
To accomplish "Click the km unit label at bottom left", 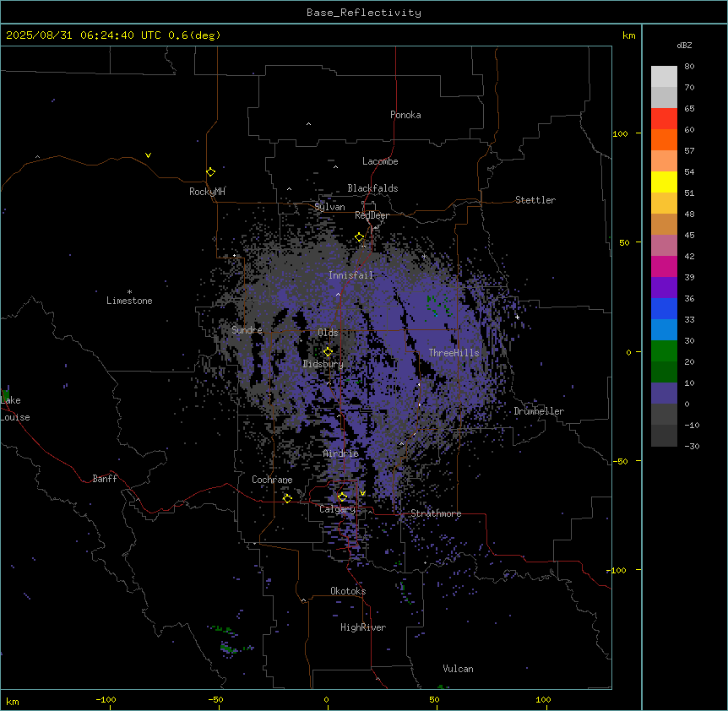I will click(13, 701).
